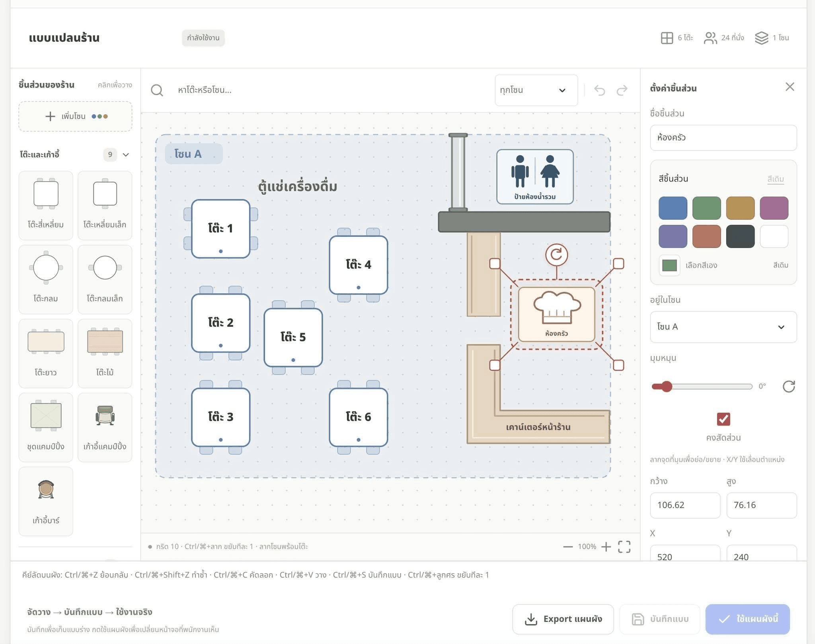
Task: Pick the gold color swatch
Action: pos(740,208)
